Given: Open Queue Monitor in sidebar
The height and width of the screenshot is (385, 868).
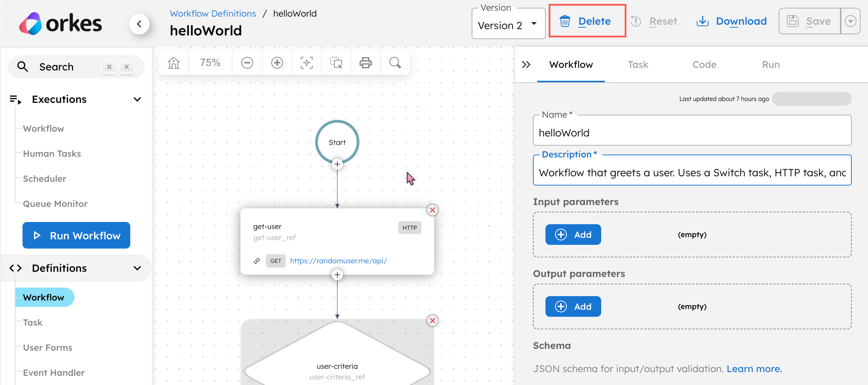Looking at the screenshot, I should (x=55, y=204).
